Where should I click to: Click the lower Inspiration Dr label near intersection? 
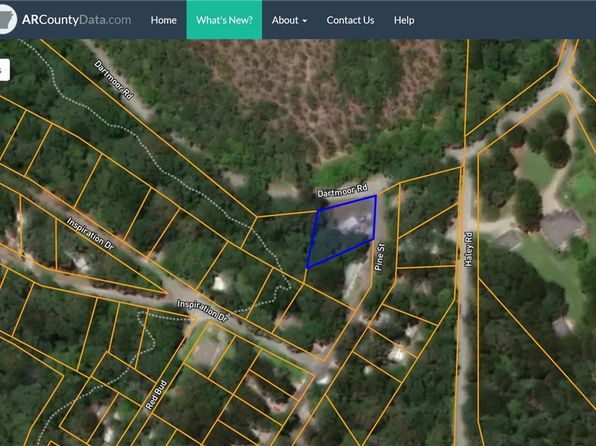203,311
